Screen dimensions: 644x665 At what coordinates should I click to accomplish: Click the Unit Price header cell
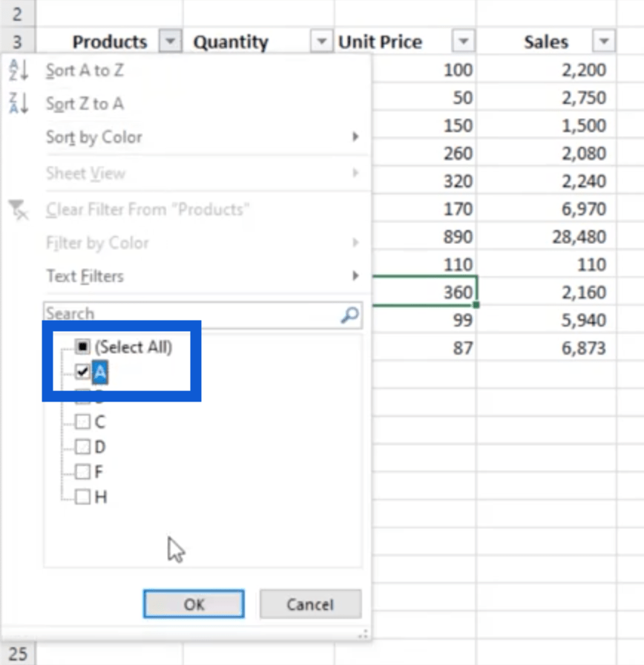(x=405, y=42)
